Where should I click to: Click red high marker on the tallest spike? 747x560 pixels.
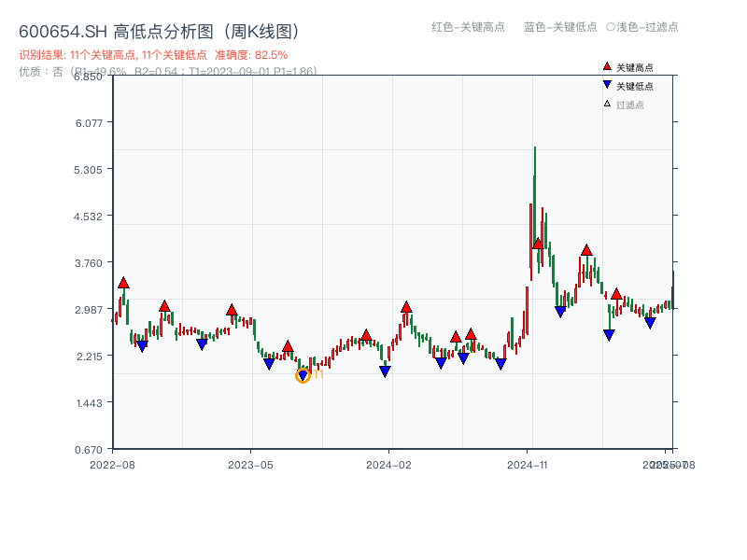[538, 244]
